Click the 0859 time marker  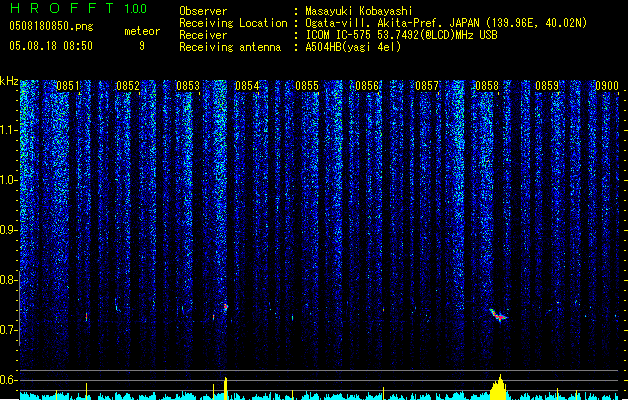tap(547, 86)
